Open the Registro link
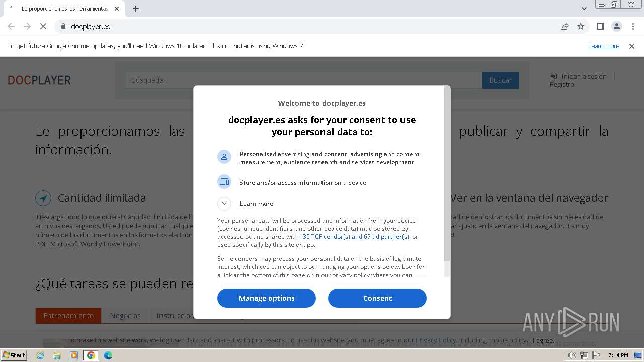Screen dimensions: 644x362 [561, 84]
